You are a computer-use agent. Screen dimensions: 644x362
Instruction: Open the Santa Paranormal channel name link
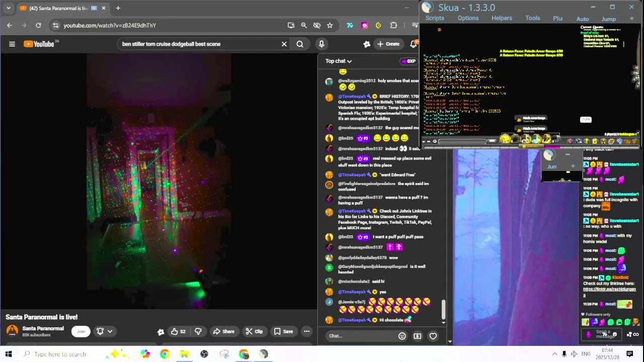coord(43,328)
